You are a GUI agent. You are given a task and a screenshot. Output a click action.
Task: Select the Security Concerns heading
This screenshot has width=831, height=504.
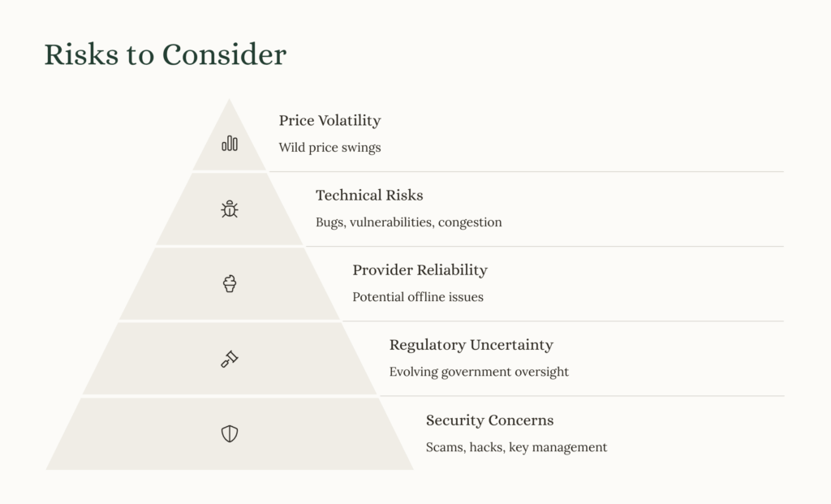489,420
